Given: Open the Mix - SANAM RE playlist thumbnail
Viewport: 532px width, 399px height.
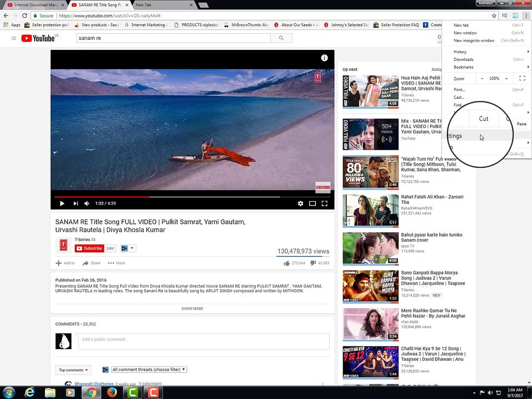Looking at the screenshot, I should pos(371,134).
